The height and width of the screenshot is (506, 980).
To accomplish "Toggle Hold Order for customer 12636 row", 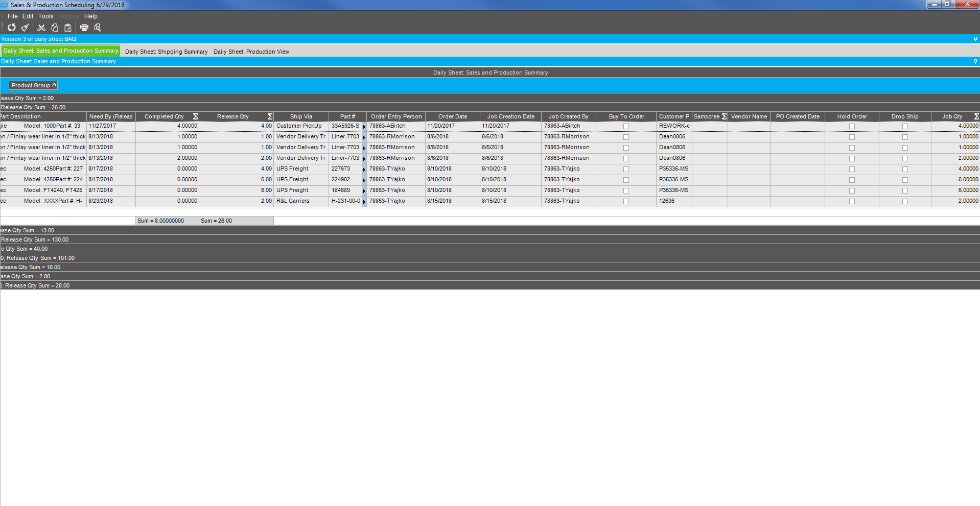I will pyautogui.click(x=852, y=201).
